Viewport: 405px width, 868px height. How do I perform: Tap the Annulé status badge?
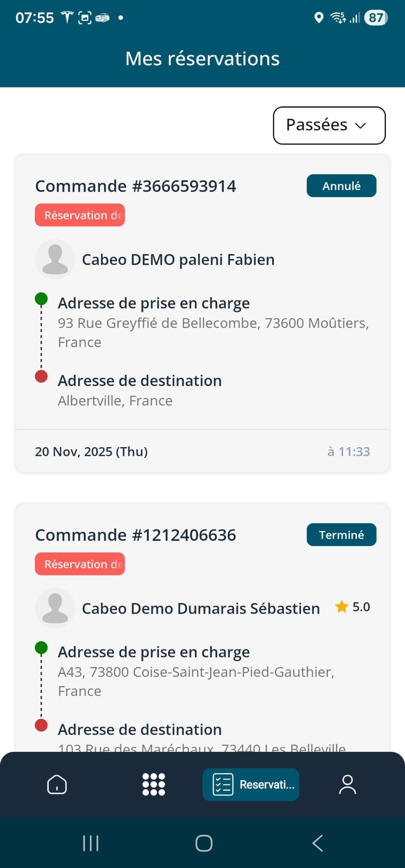click(x=341, y=186)
